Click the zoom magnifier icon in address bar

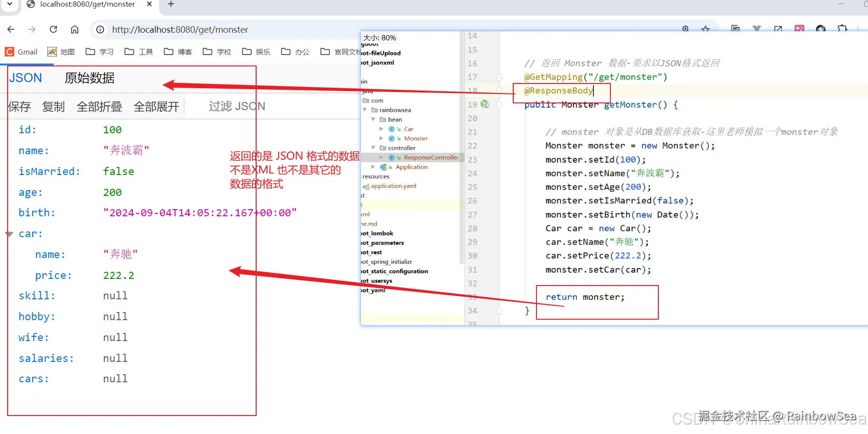click(685, 28)
